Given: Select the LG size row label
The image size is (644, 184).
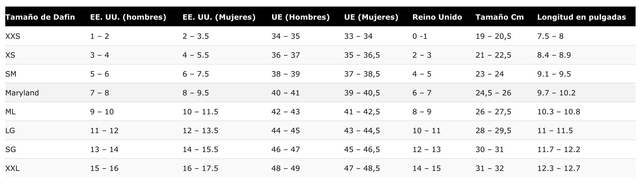Looking at the screenshot, I should [10, 131].
